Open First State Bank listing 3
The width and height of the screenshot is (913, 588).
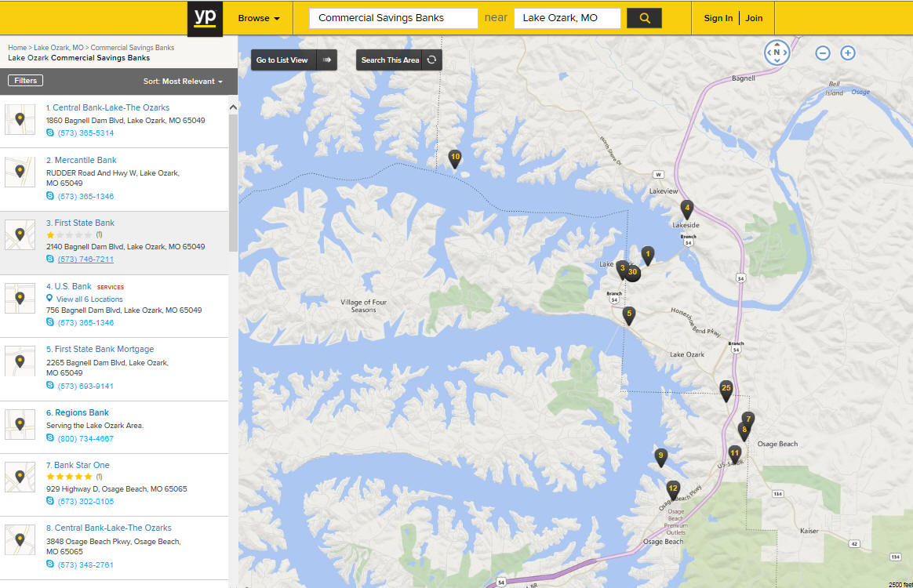80,223
